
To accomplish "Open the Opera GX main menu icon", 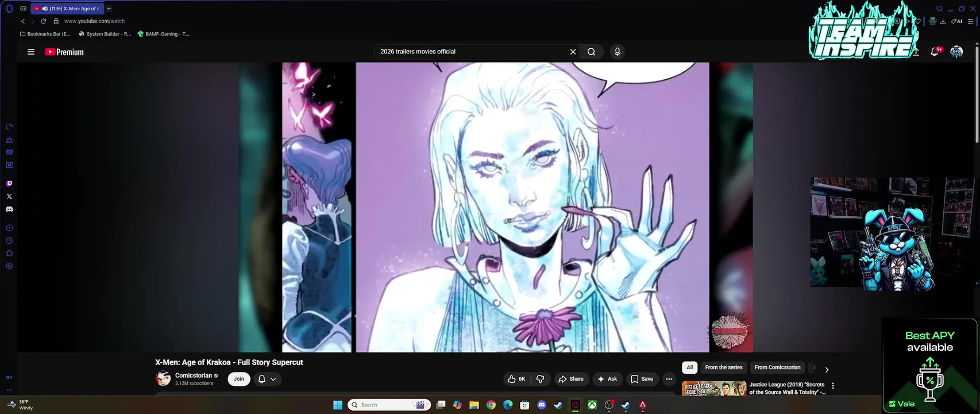I will click(x=9, y=9).
